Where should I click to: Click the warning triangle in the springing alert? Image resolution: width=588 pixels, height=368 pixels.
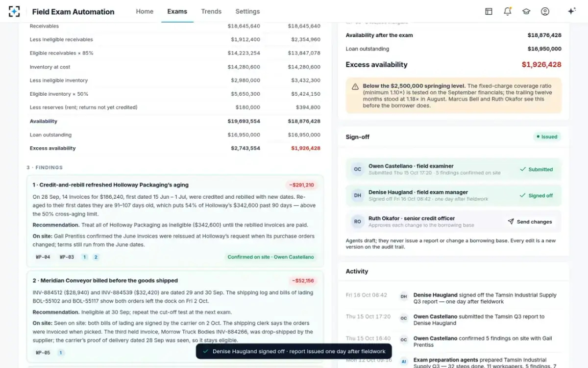click(355, 86)
